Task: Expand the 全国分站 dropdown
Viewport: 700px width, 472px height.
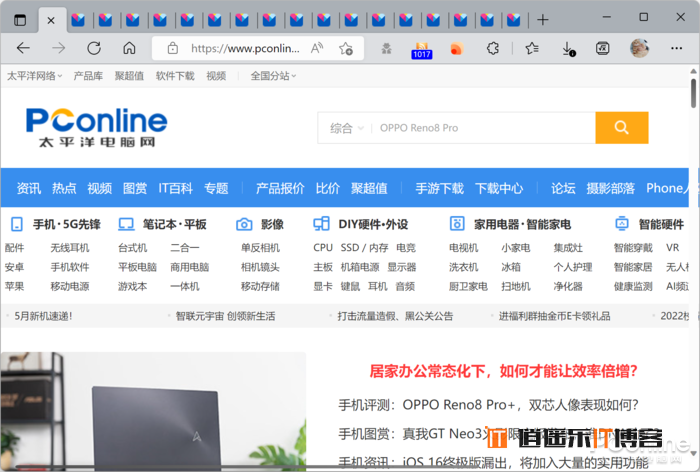Action: click(273, 76)
